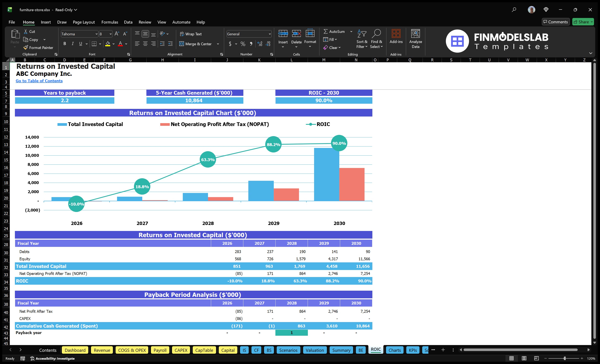Open the Dashboard sheet tab
This screenshot has height=364, width=600.
[x=75, y=350]
